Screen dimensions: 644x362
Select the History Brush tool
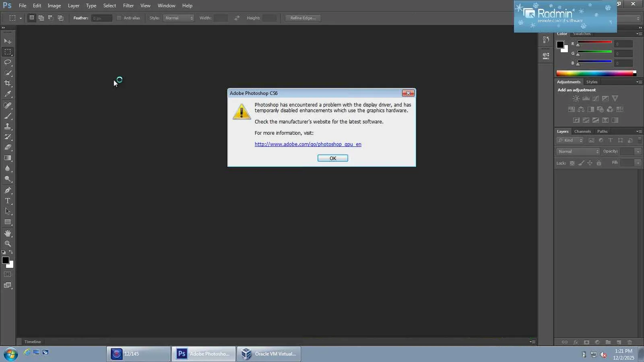8,137
